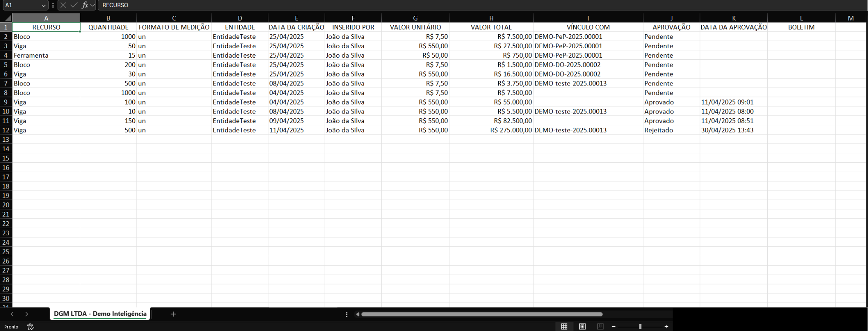Image resolution: width=868 pixels, height=331 pixels.
Task: Switch to Normal view in status bar
Action: [x=564, y=327]
